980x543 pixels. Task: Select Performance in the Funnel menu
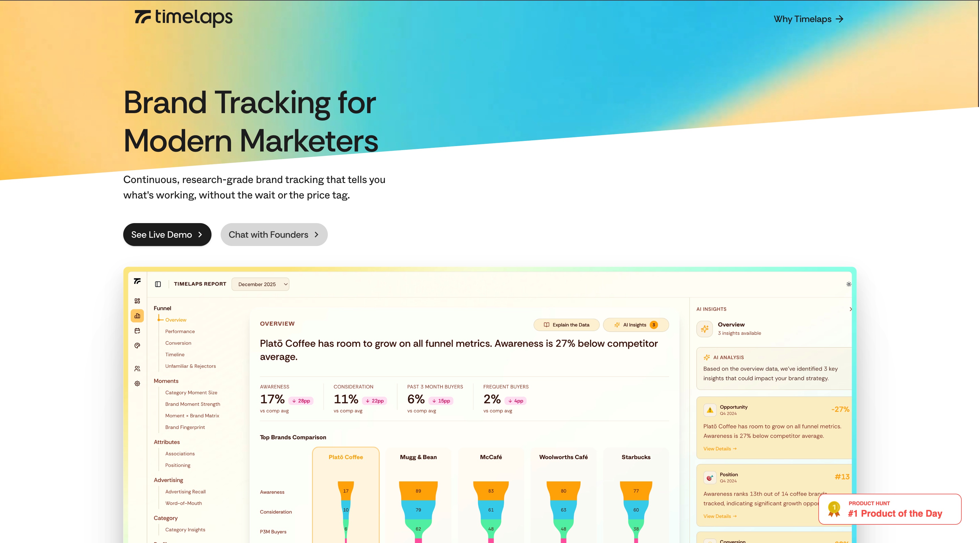click(x=180, y=331)
